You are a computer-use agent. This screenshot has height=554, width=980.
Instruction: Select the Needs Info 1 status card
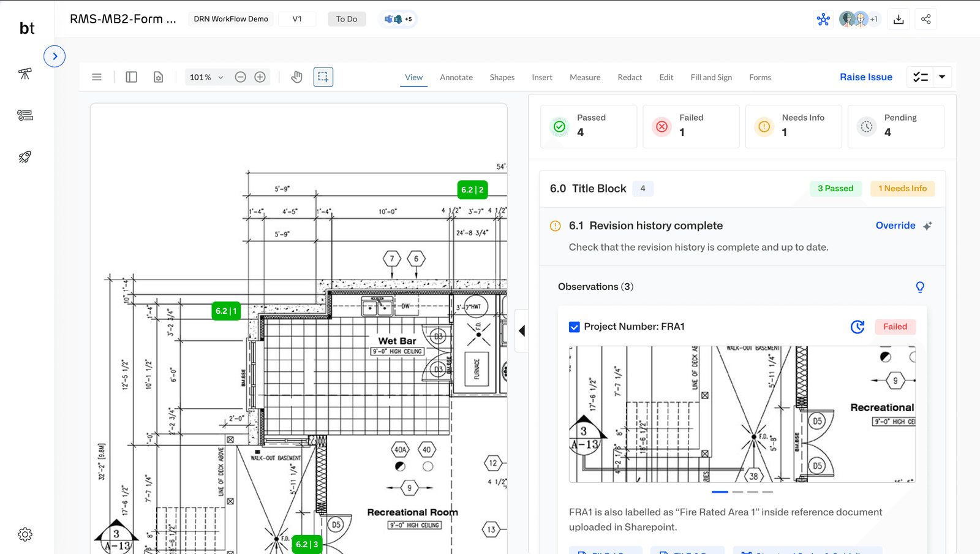point(793,126)
